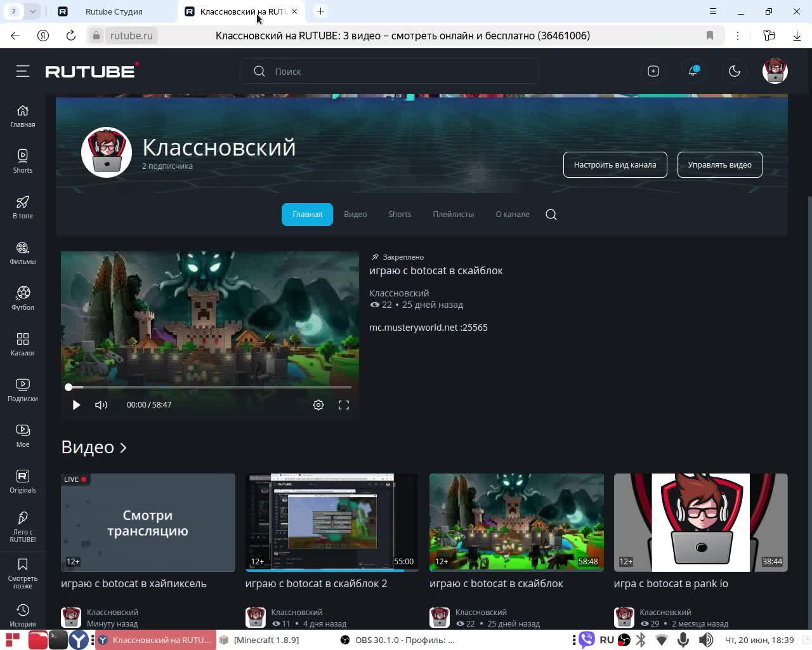Open Shorts in the left sidebar
812x650 pixels.
click(x=23, y=162)
